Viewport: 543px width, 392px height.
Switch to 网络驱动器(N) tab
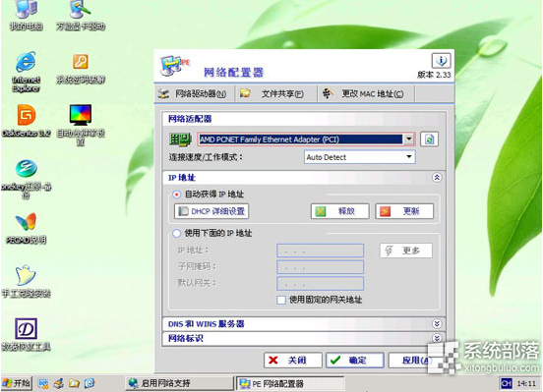click(193, 93)
